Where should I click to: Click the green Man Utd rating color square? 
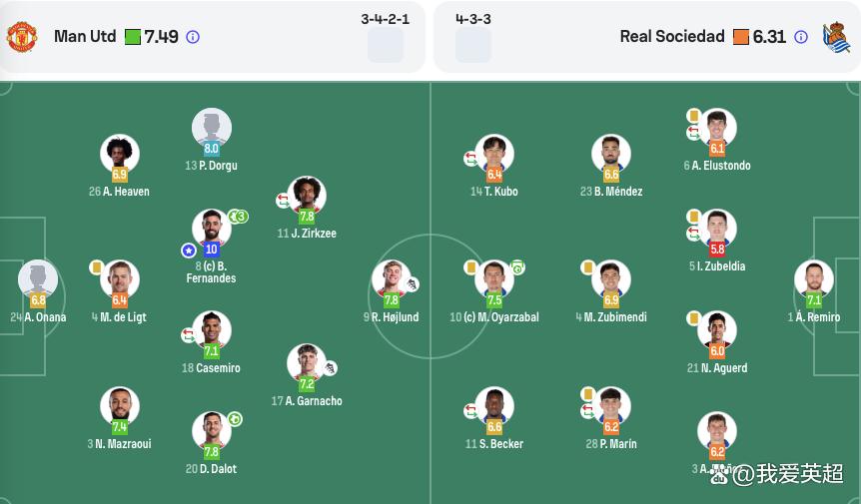tap(133, 37)
